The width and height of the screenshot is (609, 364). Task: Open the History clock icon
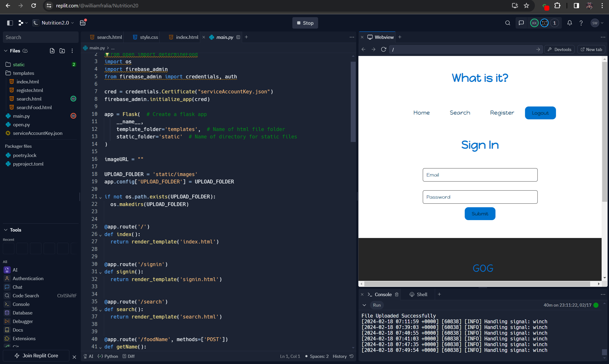(x=351, y=356)
